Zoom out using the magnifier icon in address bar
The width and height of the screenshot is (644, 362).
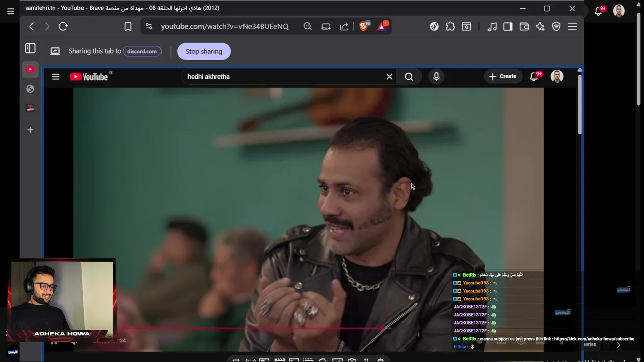[308, 26]
